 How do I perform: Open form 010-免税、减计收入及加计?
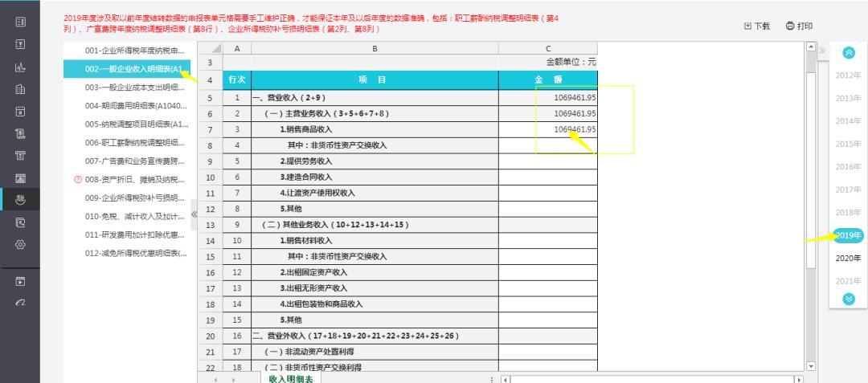[x=134, y=216]
